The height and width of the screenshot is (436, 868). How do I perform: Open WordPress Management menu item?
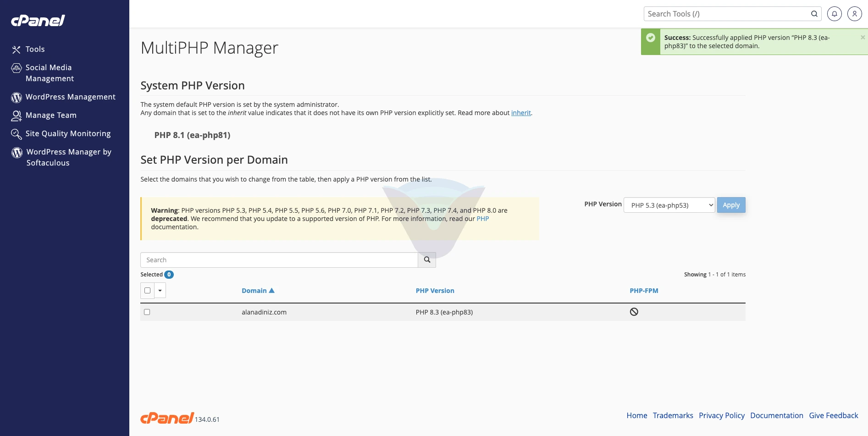click(71, 97)
